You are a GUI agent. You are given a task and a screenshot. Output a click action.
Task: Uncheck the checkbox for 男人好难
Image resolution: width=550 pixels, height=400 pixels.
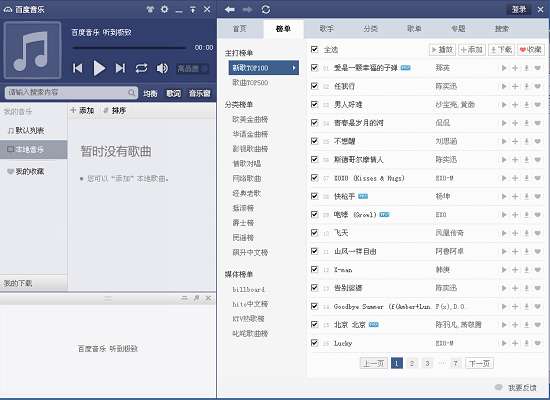[x=314, y=104]
